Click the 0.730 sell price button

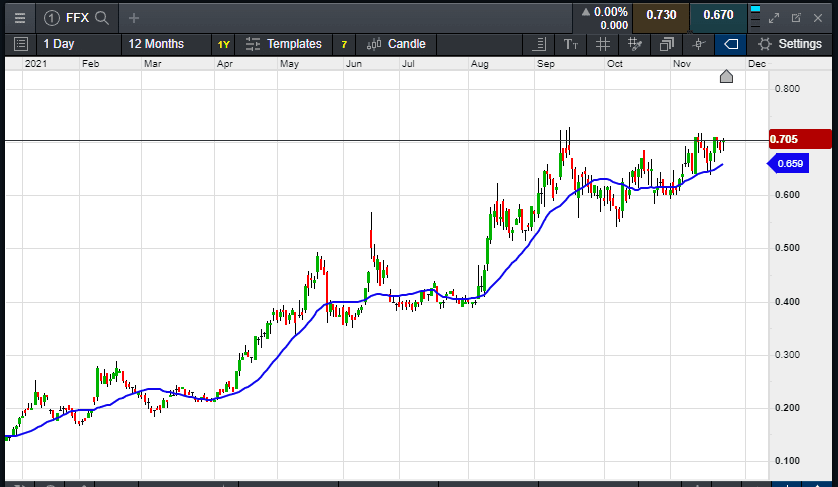pos(660,15)
